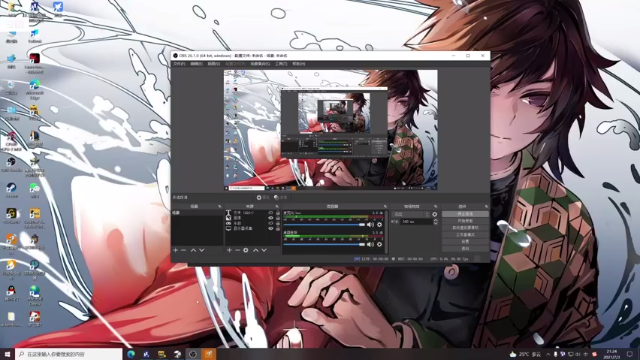Open desktop audio settings gear
Screen dimensions: 640x360
coord(380,244)
